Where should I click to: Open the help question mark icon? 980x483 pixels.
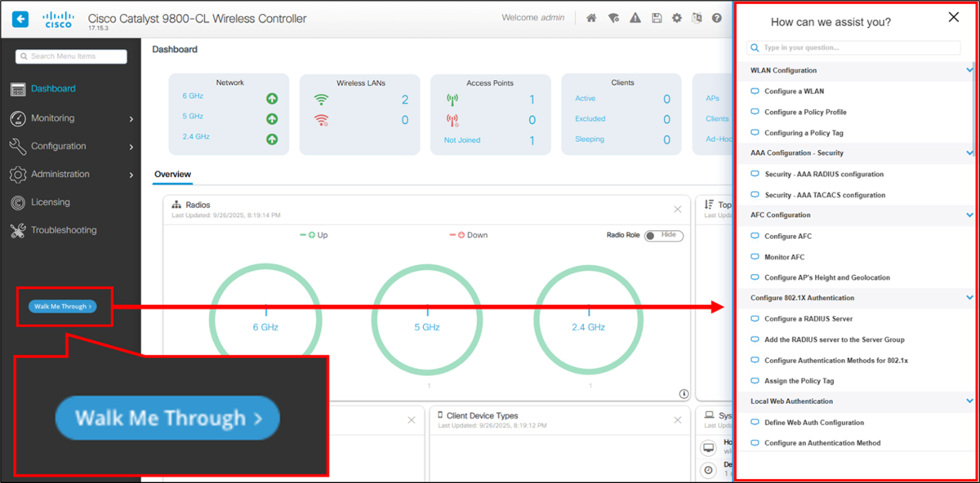[716, 18]
